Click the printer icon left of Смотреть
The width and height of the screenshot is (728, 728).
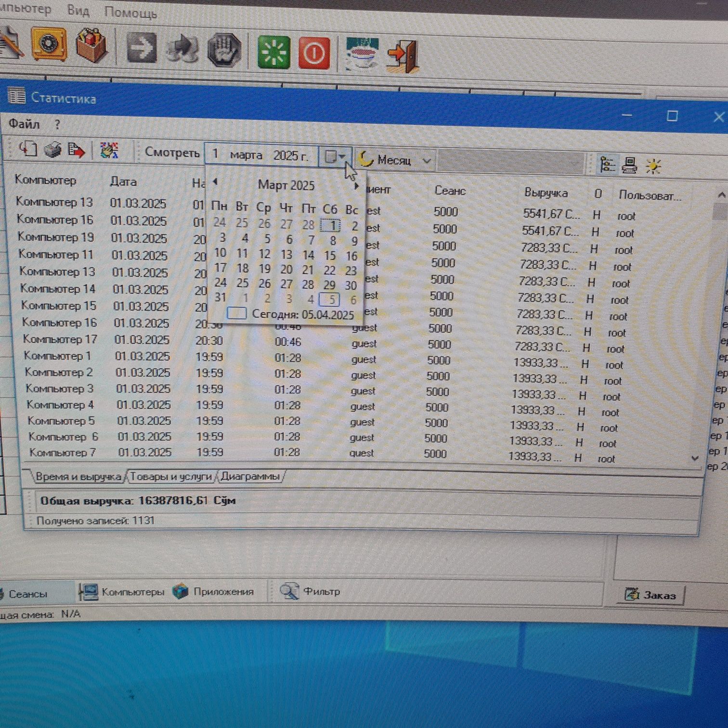[x=52, y=150]
